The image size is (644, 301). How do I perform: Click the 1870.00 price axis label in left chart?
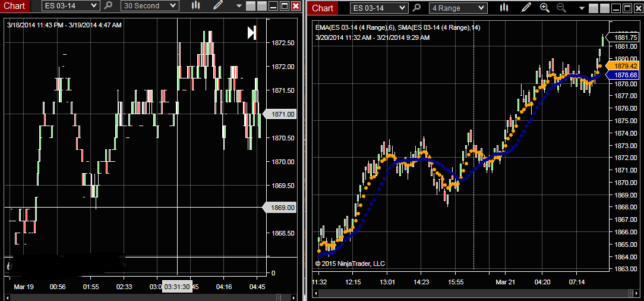pos(283,162)
